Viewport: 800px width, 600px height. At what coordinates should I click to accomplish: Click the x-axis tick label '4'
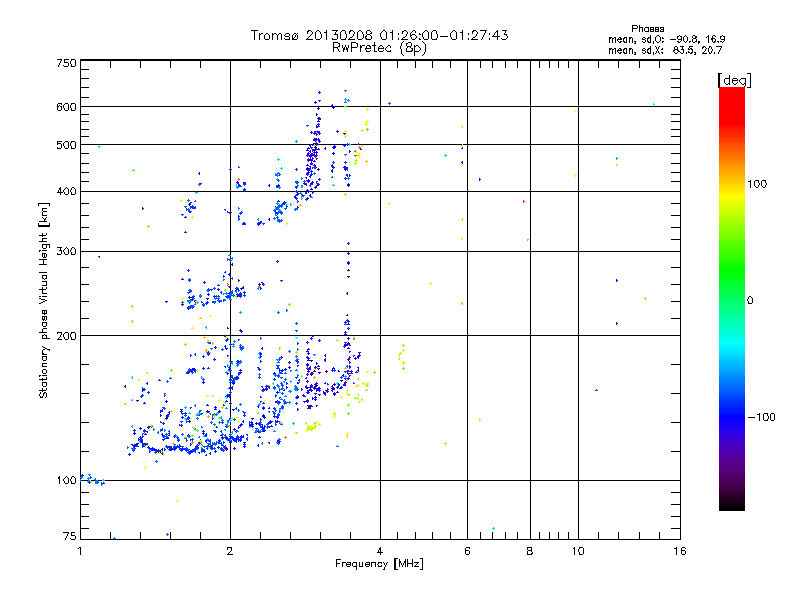(380, 551)
